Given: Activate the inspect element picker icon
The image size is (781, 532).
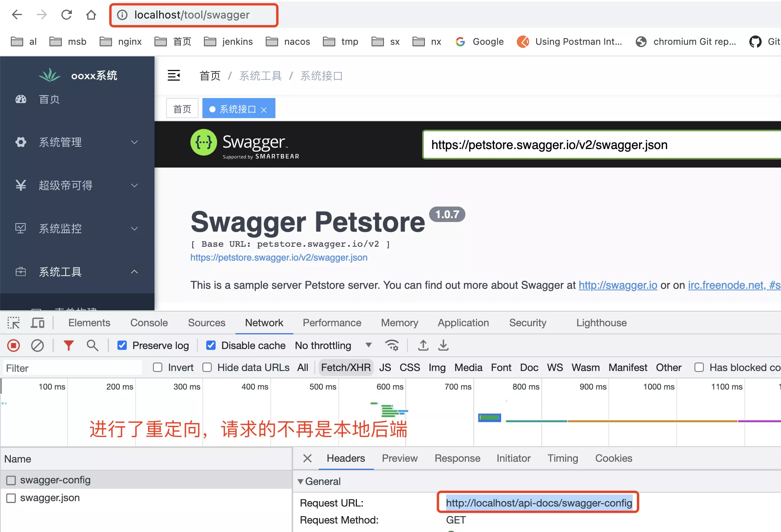Looking at the screenshot, I should [x=14, y=323].
